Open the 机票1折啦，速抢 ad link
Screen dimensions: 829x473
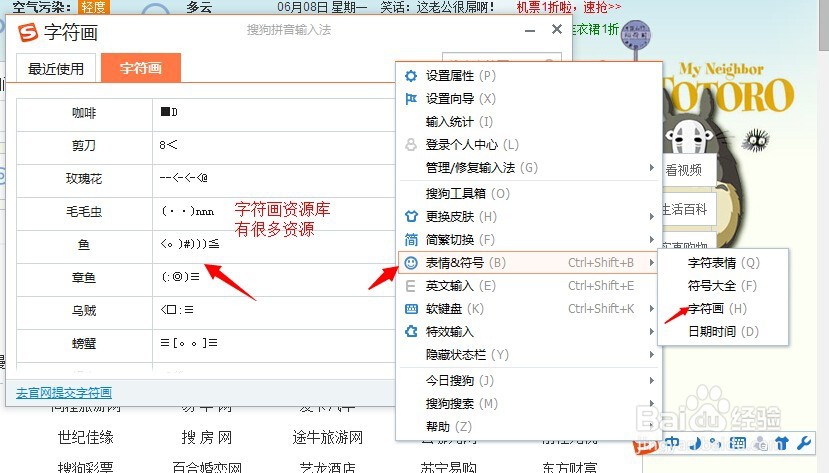[x=568, y=7]
